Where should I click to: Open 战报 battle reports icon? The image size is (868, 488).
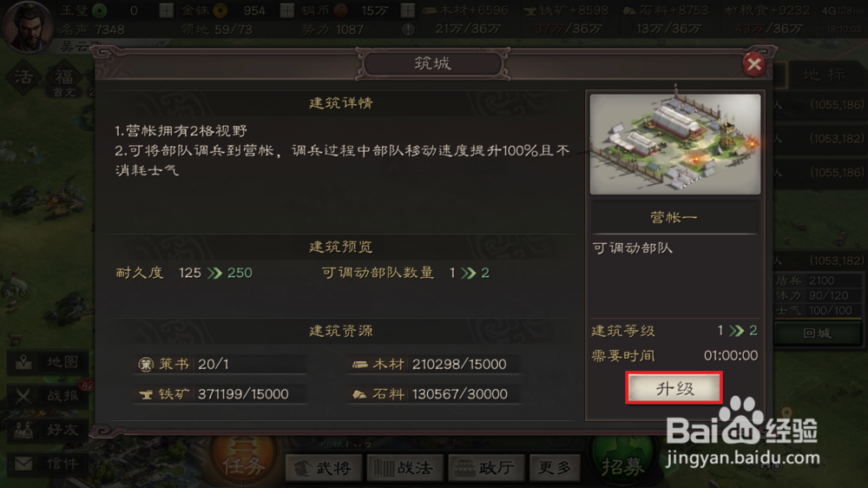(48, 395)
